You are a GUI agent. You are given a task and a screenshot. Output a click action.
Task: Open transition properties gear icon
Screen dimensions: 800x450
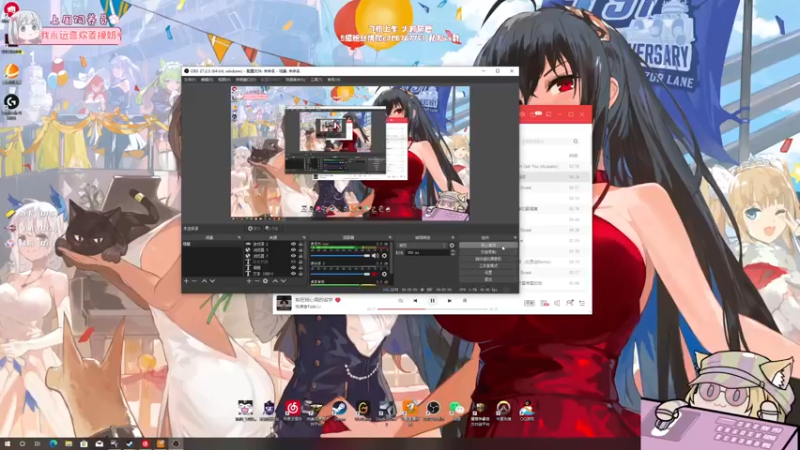click(452, 245)
